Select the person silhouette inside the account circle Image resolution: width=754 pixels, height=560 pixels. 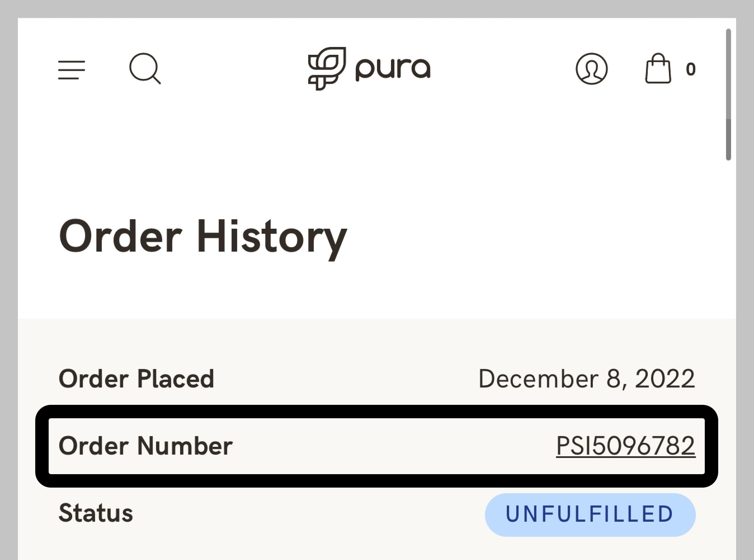(592, 70)
